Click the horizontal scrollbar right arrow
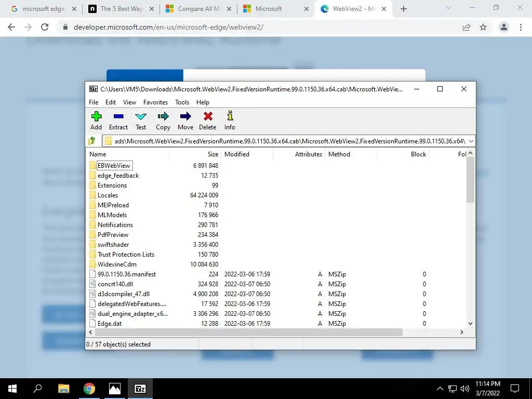The height and width of the screenshot is (399, 532). point(462,332)
